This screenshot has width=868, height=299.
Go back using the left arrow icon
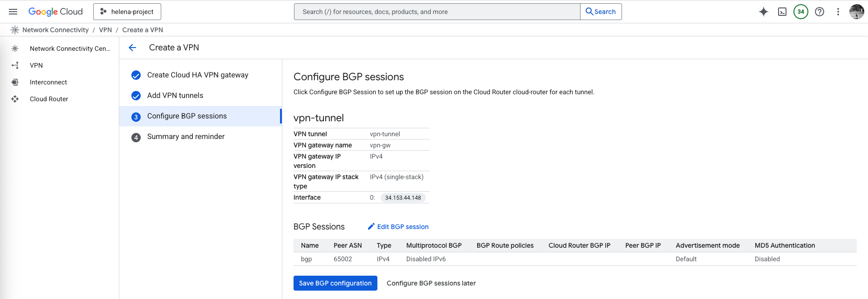pos(132,48)
